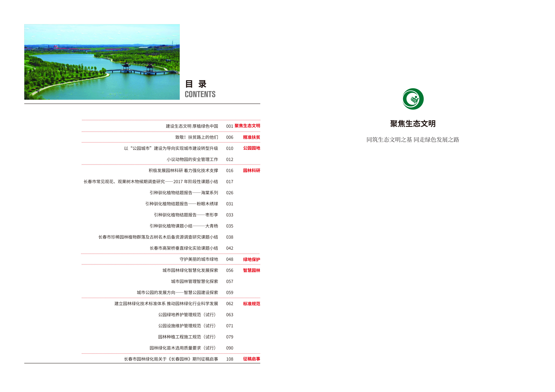Click entry 小议动物园的安全管理工作
Image resolution: width=555 pixels, height=392 pixels.
[192, 159]
